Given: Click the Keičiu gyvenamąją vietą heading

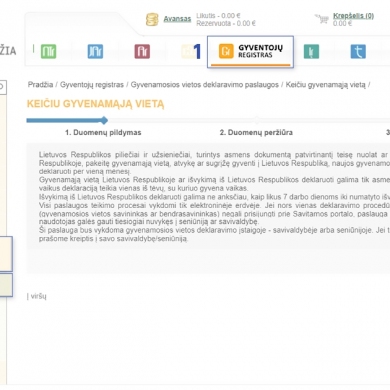Looking at the screenshot, I should pos(95,104).
